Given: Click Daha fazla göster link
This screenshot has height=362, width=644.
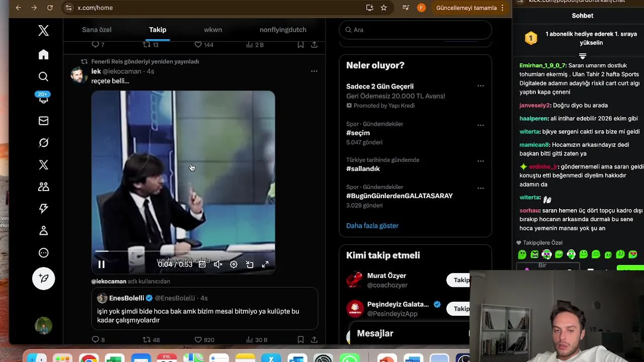Looking at the screenshot, I should [x=372, y=226].
